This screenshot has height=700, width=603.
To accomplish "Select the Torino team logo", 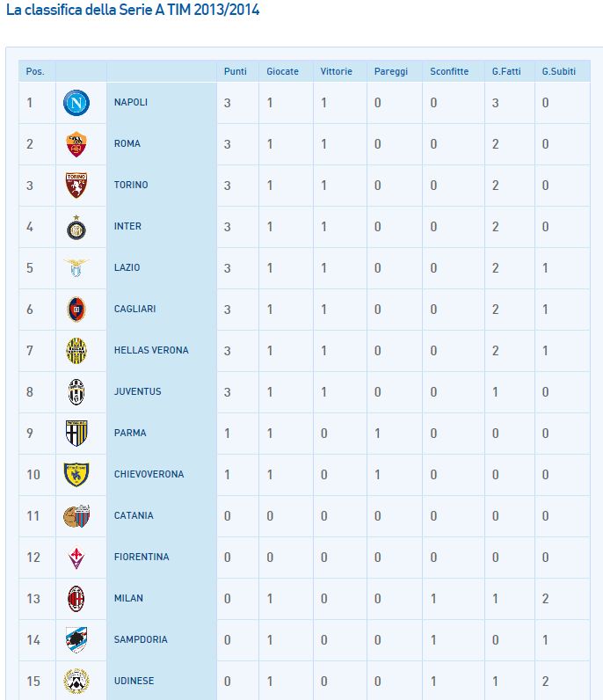I will click(76, 186).
